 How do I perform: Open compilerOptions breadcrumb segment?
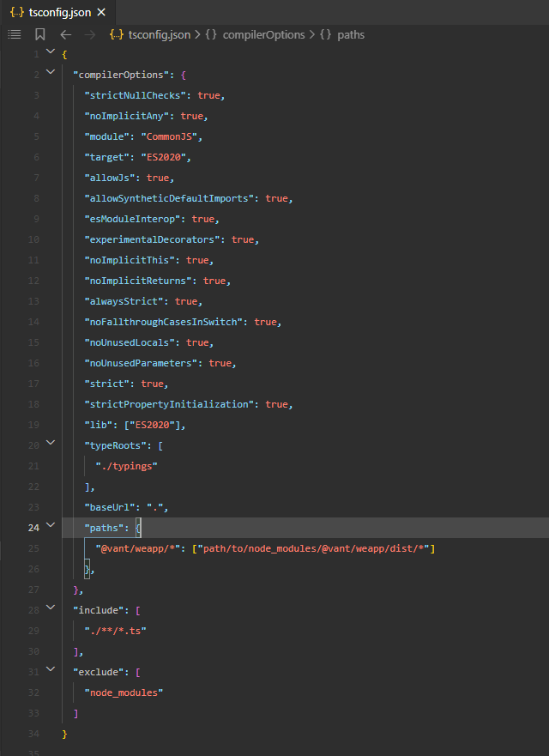pos(263,34)
